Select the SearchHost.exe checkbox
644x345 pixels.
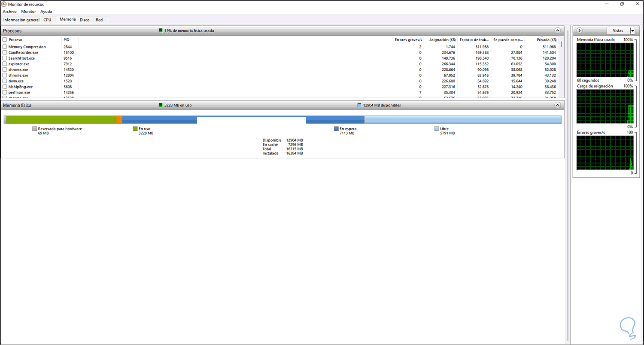point(5,58)
